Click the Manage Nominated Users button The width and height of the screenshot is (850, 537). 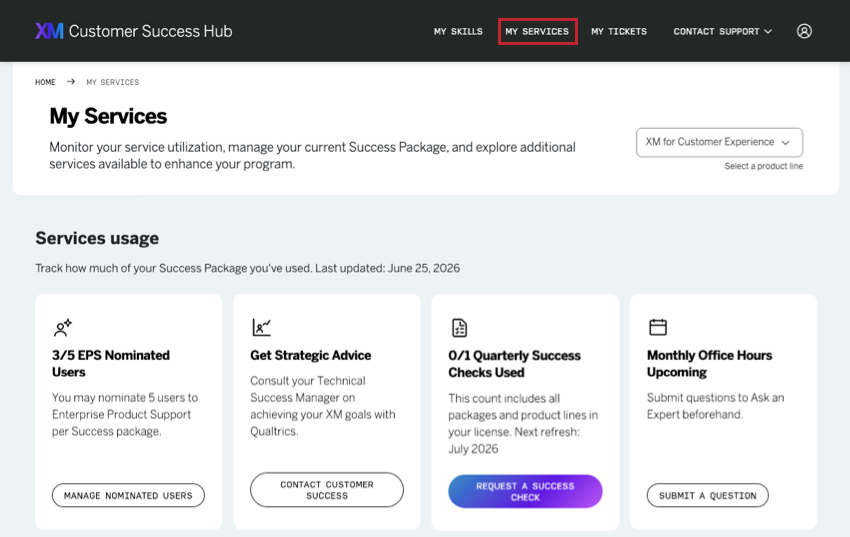128,495
